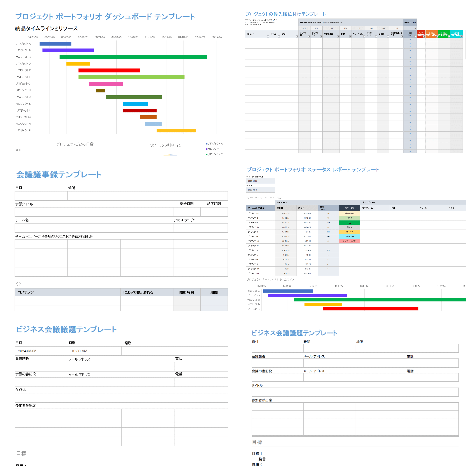Image resolution: width=476 pixels, height=476 pixels.
Task: Open the プロジェクトの優先順位付けテンプレート title
Action: [286, 14]
